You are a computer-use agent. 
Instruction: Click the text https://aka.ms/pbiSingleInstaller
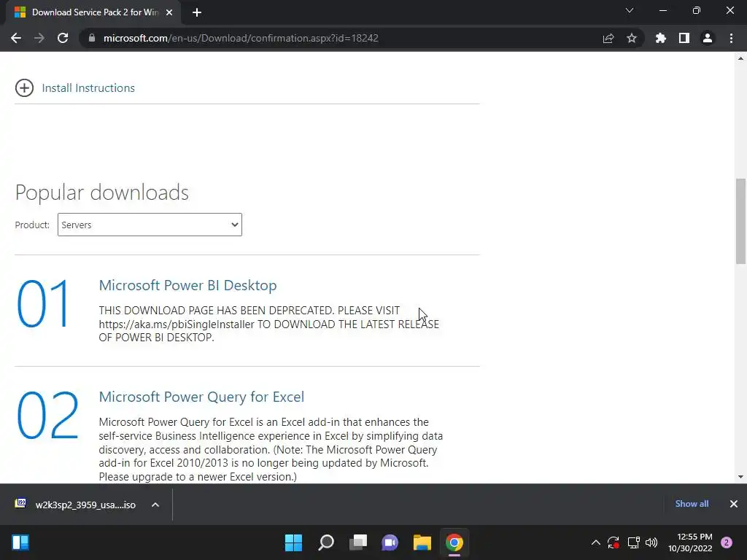(x=177, y=324)
